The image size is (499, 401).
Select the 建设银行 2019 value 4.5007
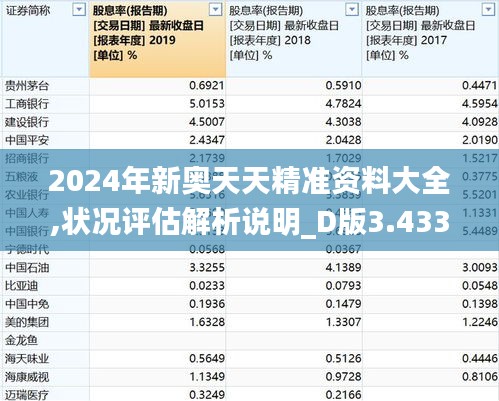point(207,122)
